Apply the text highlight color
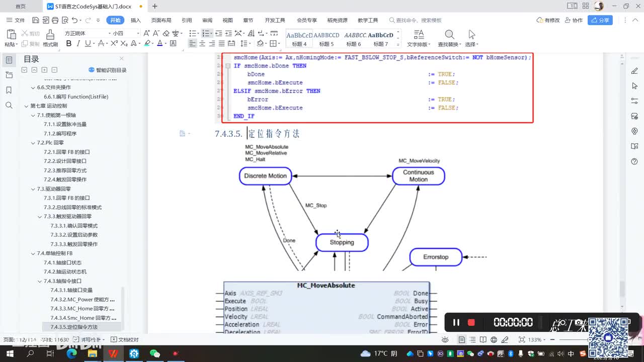The image size is (644, 362). click(x=147, y=44)
